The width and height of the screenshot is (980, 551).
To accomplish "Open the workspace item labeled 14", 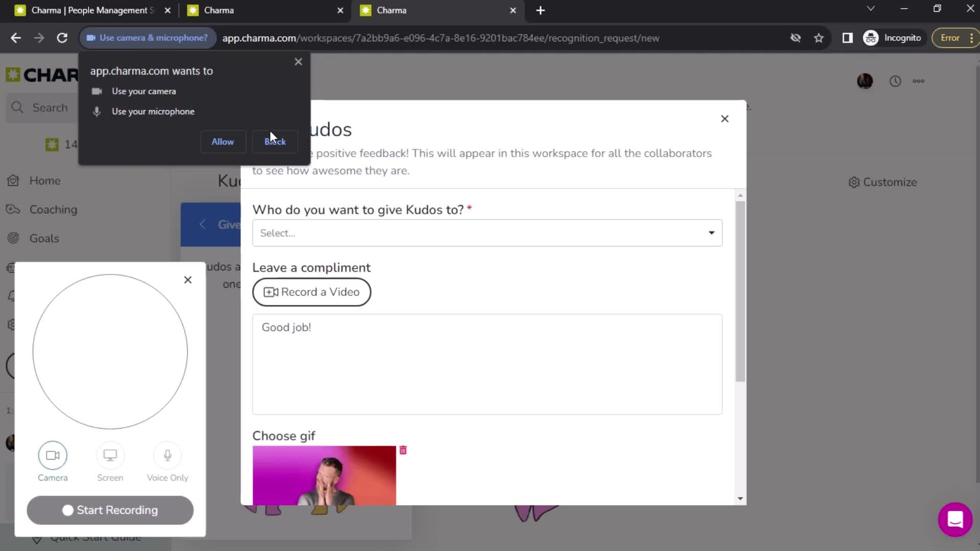I will [61, 144].
